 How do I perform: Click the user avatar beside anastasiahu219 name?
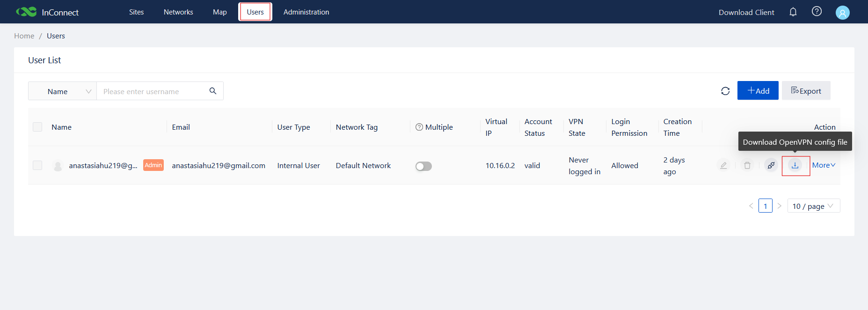pos(58,166)
